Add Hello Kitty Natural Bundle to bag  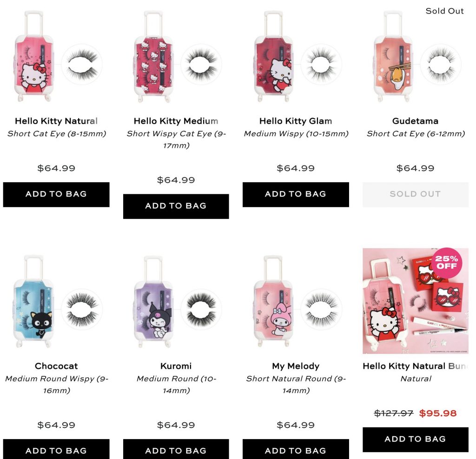point(416,439)
